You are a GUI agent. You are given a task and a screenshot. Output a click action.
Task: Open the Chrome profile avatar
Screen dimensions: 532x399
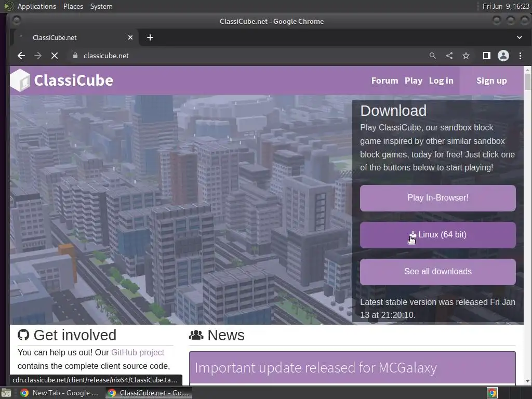point(503,56)
